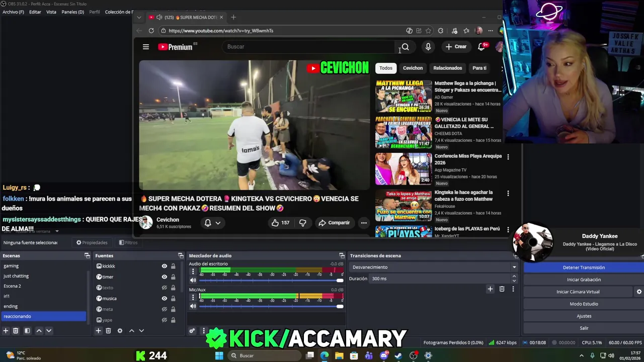Show the texto source
The image size is (644, 362).
[164, 288]
